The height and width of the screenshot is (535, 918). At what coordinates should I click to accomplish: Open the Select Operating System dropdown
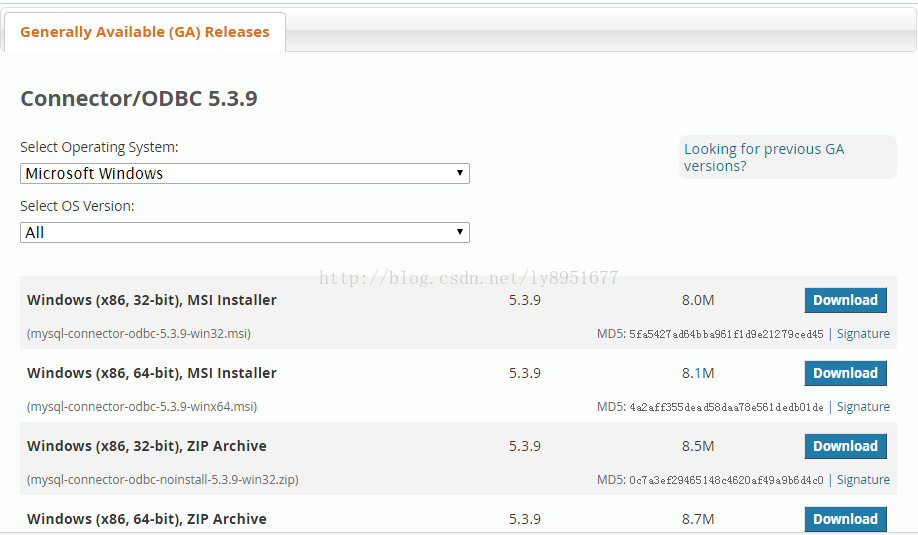[x=245, y=173]
